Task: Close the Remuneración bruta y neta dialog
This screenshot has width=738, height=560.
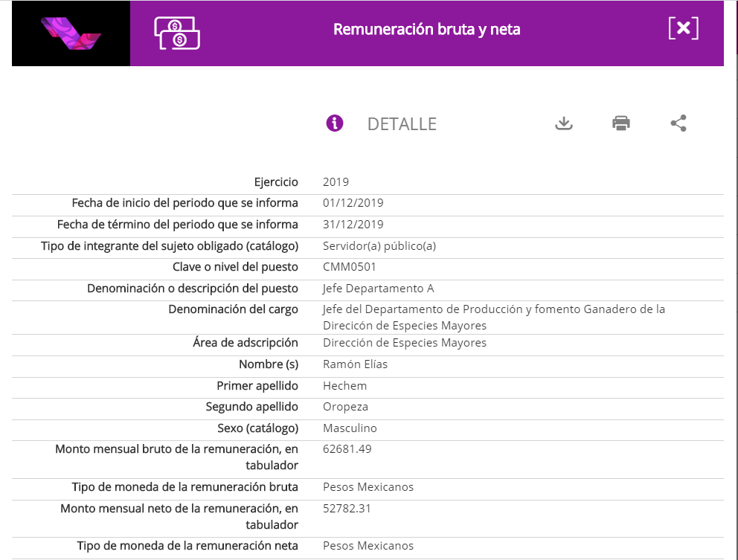Action: tap(684, 29)
